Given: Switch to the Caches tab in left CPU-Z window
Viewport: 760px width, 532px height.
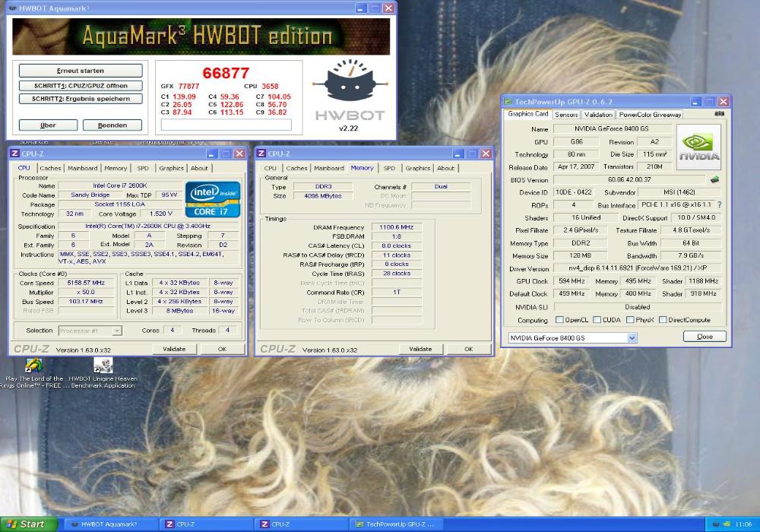Looking at the screenshot, I should click(50, 168).
